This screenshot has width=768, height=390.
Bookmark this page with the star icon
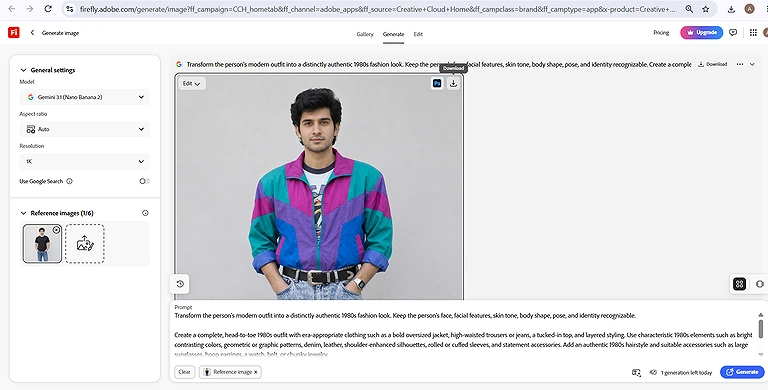(x=705, y=9)
